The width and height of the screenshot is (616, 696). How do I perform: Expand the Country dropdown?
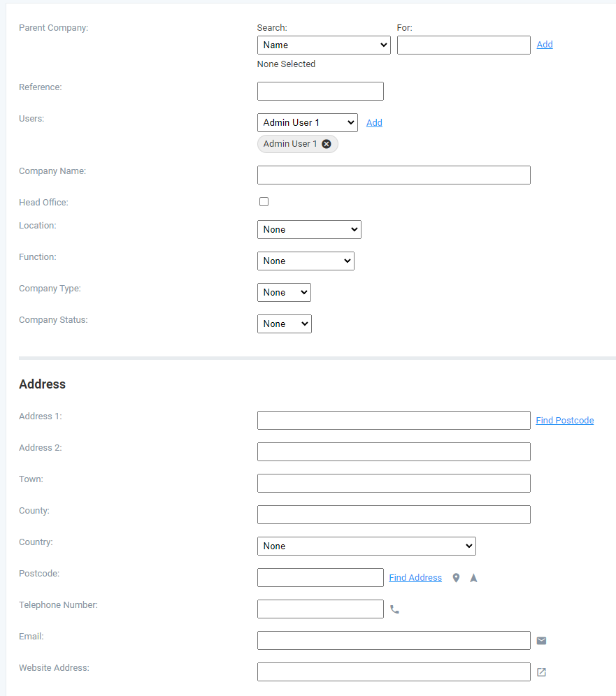tap(366, 546)
